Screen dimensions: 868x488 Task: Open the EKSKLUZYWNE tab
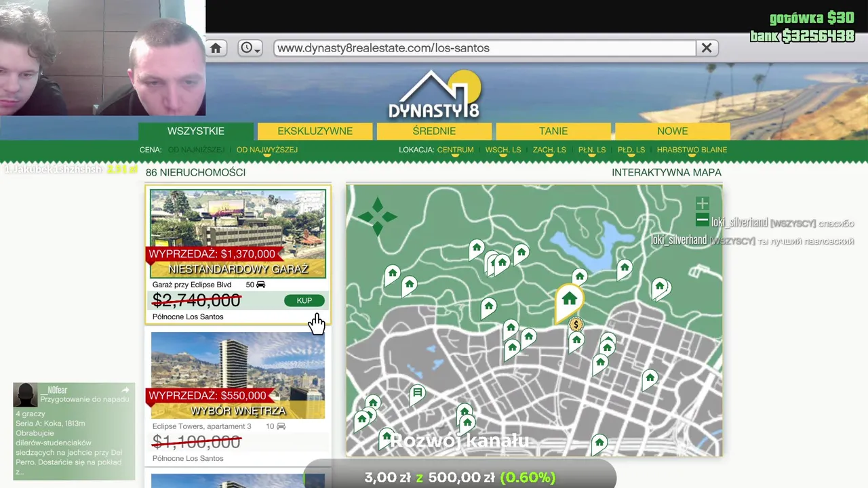(x=315, y=131)
